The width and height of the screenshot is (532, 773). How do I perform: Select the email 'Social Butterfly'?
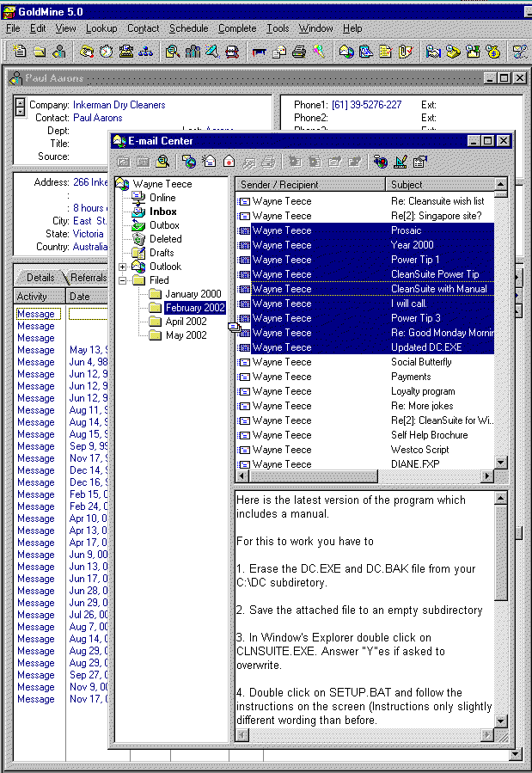365,362
